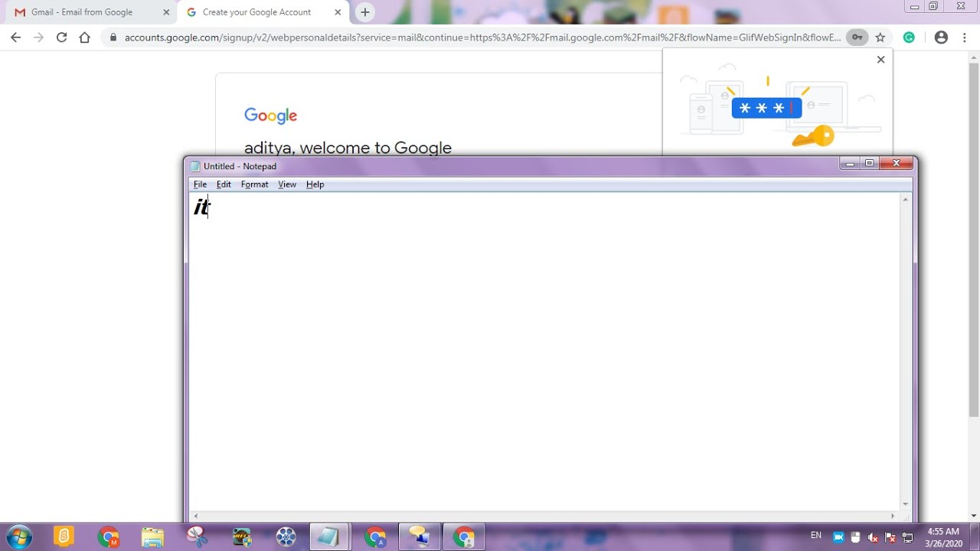Bookmark this page with the star
The width and height of the screenshot is (980, 551).
(x=880, y=37)
